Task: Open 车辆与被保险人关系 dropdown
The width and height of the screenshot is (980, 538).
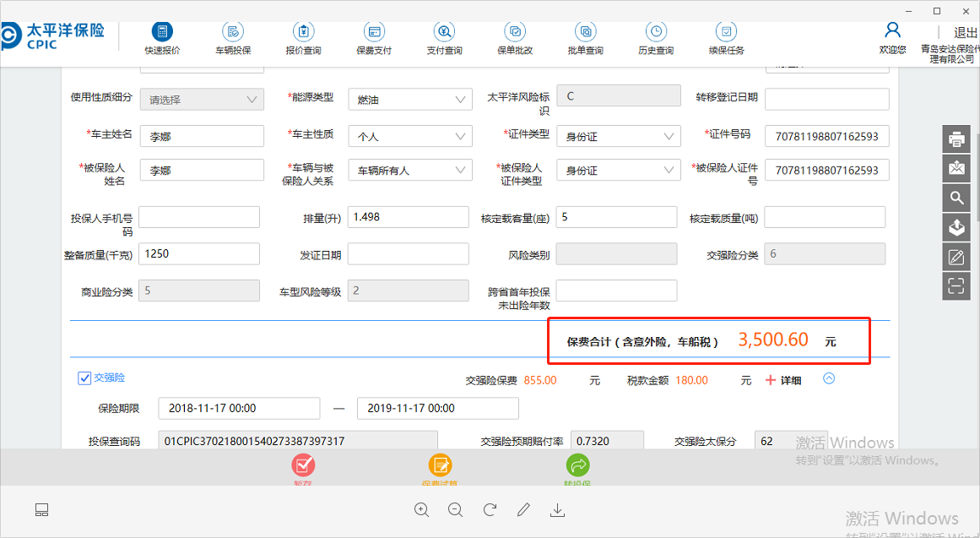Action: (x=409, y=171)
